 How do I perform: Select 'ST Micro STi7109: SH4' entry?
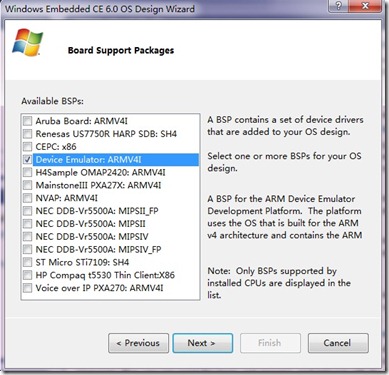pyautogui.click(x=82, y=262)
